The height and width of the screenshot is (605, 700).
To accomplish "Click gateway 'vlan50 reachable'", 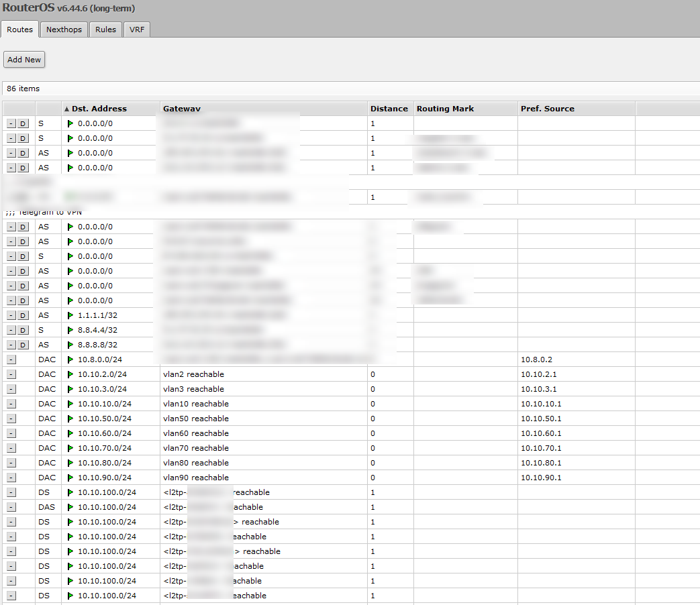I will click(195, 419).
